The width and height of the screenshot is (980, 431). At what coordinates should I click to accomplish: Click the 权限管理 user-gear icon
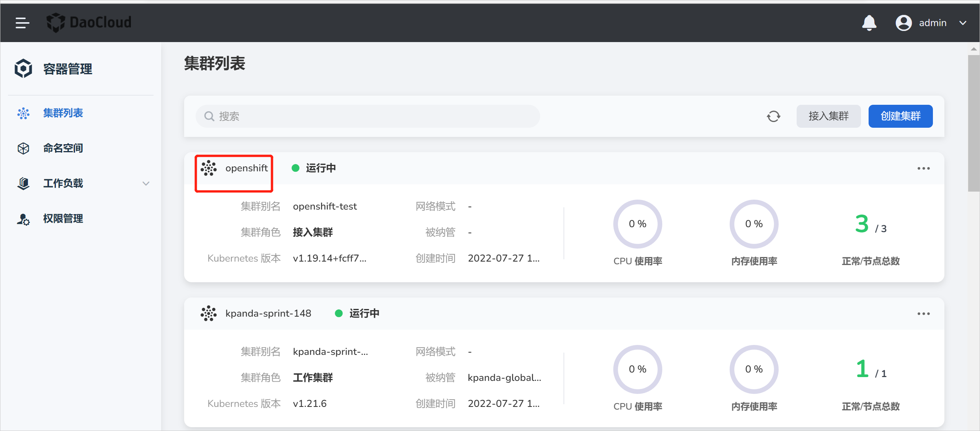23,219
